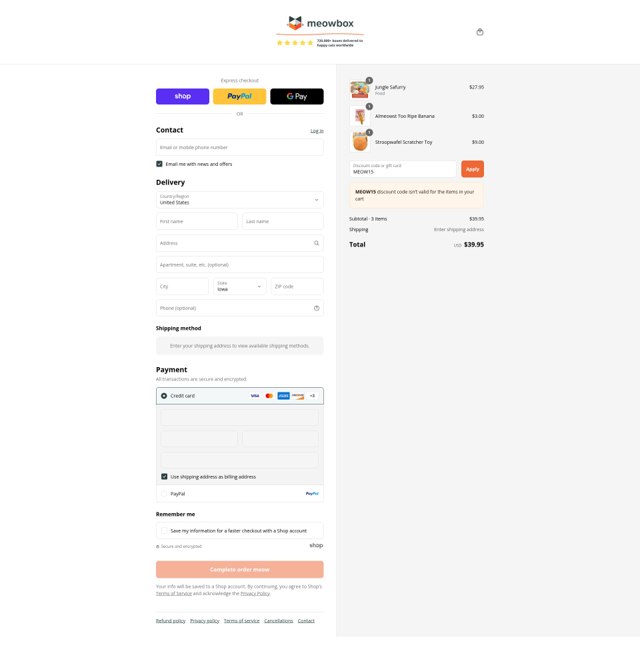Click the Jungle Safurry item name
Screen dimensions: 640x663
[390, 87]
